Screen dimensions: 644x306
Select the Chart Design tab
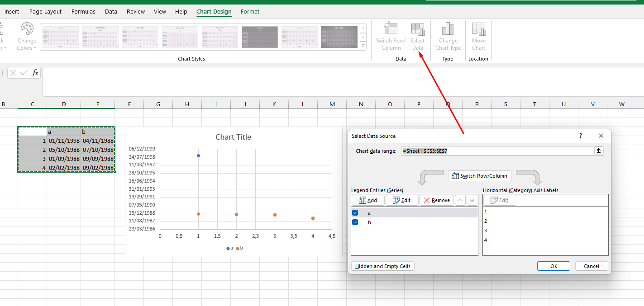point(214,12)
